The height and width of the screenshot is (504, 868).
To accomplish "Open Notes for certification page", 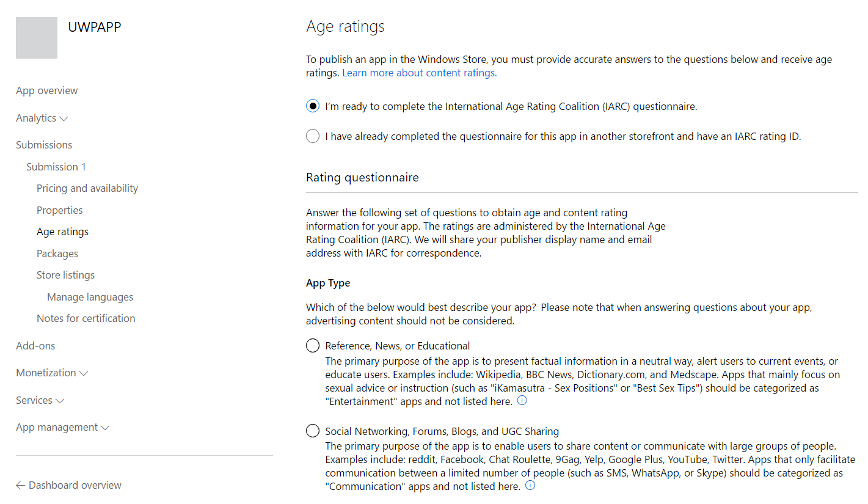I will 86,318.
